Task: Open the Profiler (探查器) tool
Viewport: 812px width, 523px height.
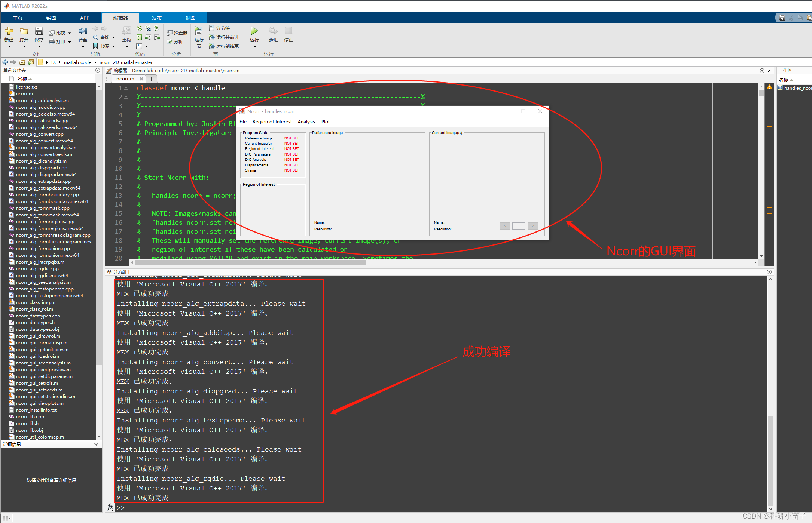Action: pos(177,33)
